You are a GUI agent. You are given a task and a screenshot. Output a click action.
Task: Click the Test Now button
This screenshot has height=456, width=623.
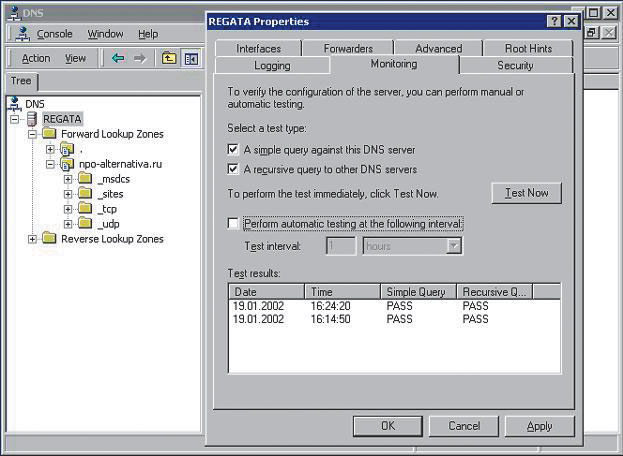[x=526, y=193]
